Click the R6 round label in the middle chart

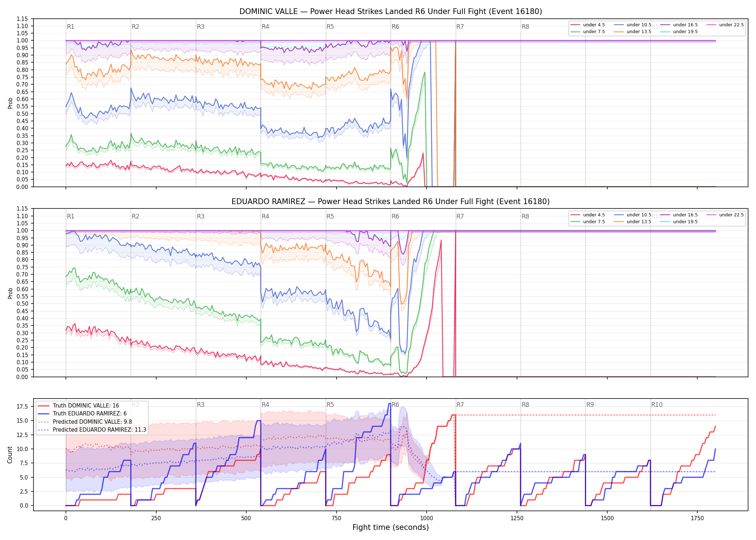pos(395,216)
